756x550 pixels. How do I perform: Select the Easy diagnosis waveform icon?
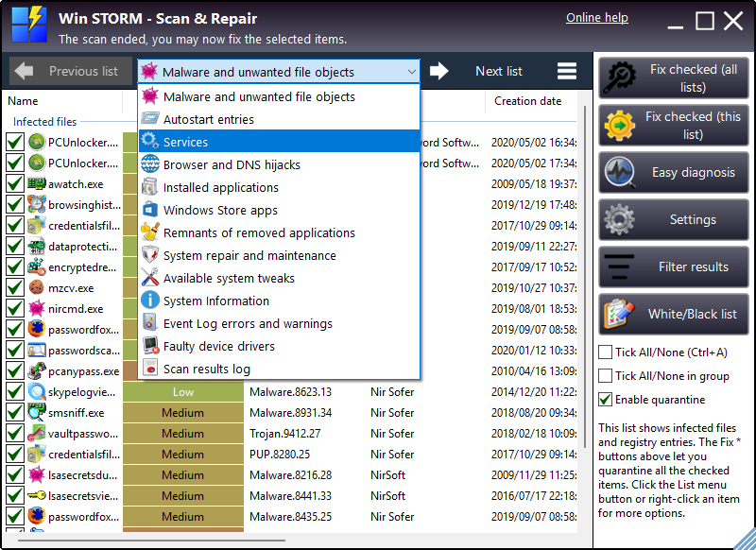coord(620,172)
